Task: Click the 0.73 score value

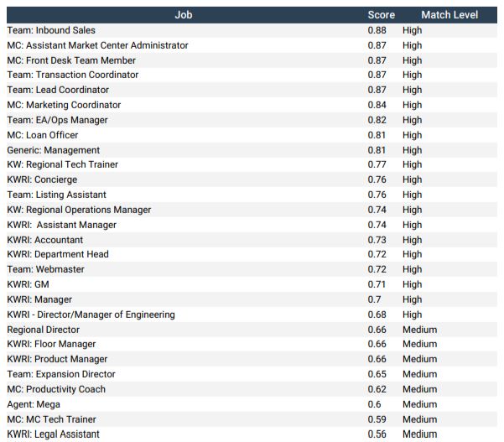Action: [x=377, y=240]
